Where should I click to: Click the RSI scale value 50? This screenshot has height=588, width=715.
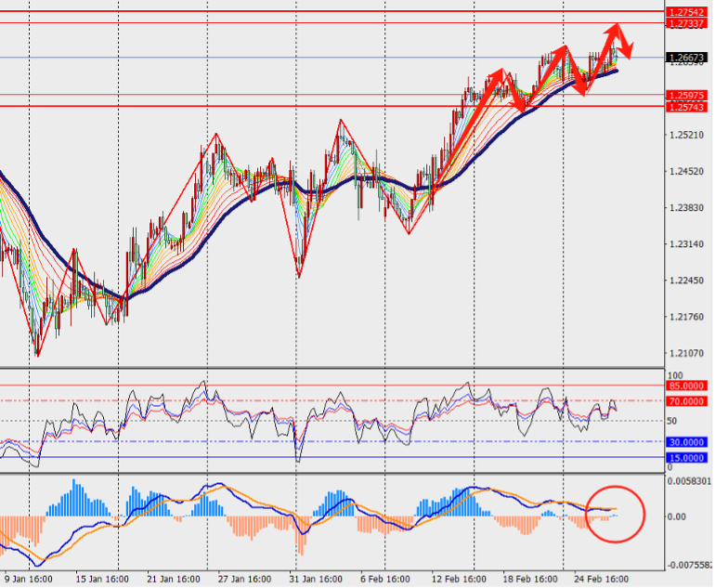(671, 421)
